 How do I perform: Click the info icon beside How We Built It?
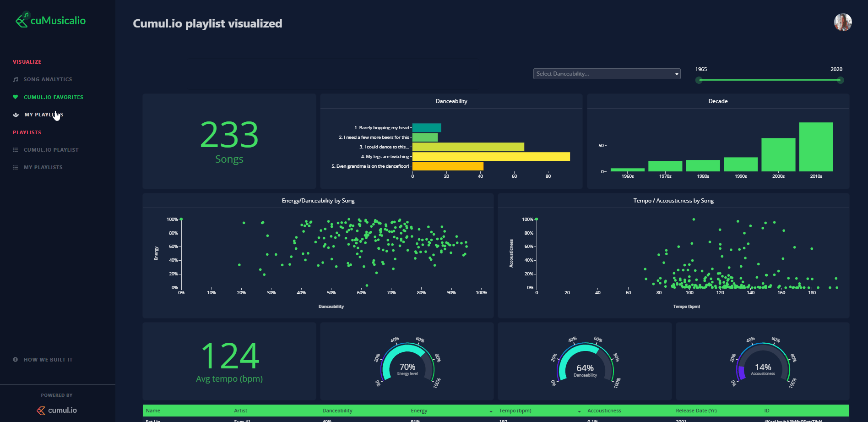tap(16, 360)
